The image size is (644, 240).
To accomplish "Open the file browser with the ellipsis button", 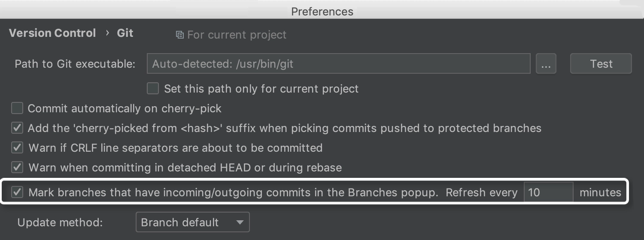I will [546, 64].
